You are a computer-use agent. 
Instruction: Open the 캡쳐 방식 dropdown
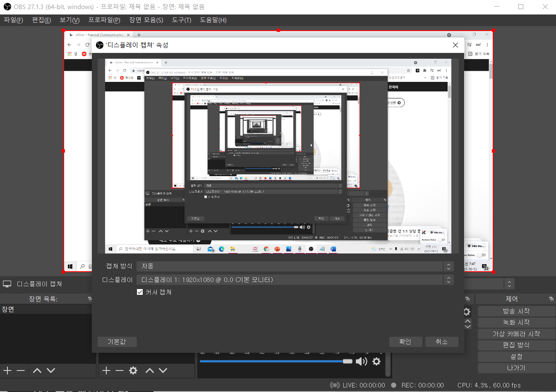(296, 266)
